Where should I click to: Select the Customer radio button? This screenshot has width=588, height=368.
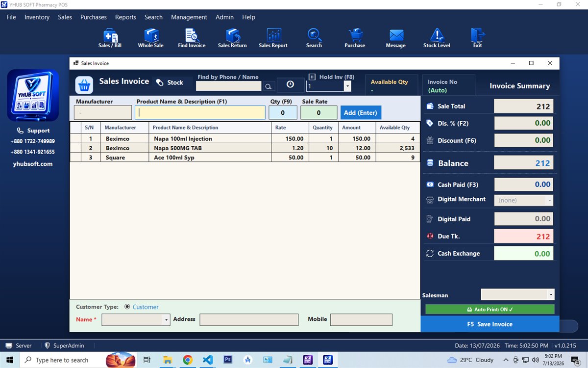(x=127, y=307)
